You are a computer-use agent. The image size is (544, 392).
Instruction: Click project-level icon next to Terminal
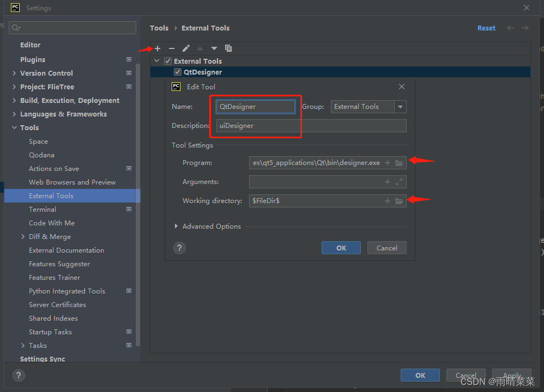(129, 210)
